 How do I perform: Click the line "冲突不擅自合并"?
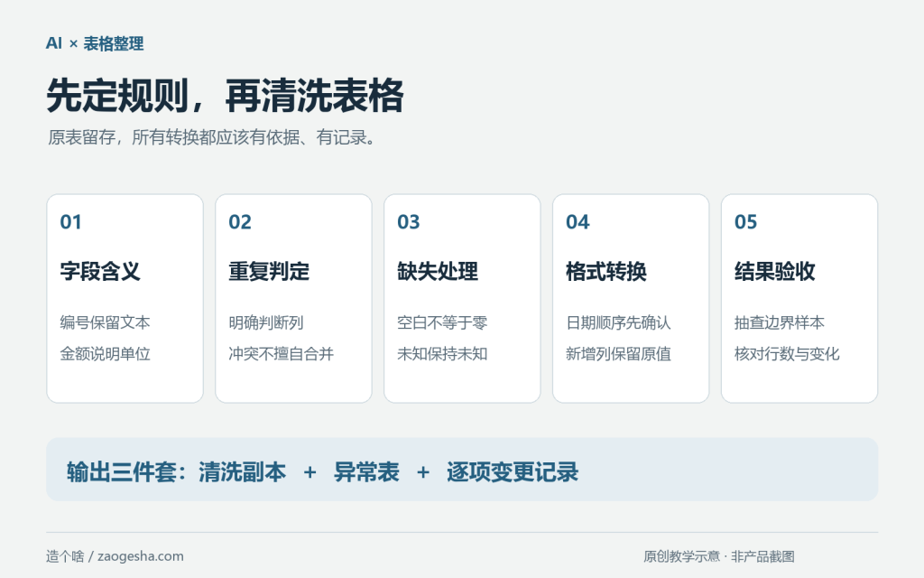[x=282, y=354]
